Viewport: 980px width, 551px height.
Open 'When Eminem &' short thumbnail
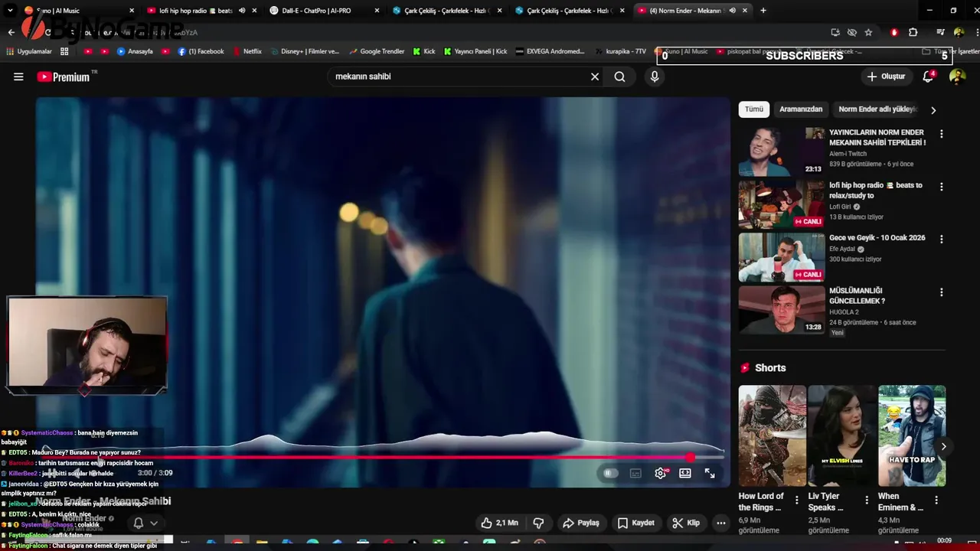[912, 435]
